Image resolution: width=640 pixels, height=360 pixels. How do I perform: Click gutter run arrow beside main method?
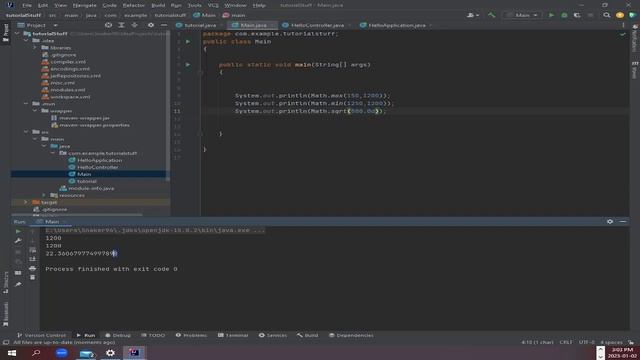[188, 64]
